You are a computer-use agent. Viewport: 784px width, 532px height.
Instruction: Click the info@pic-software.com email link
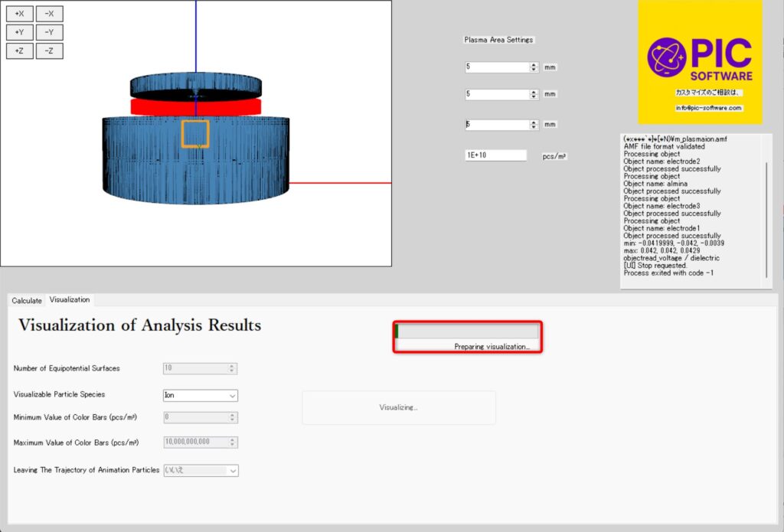point(708,108)
